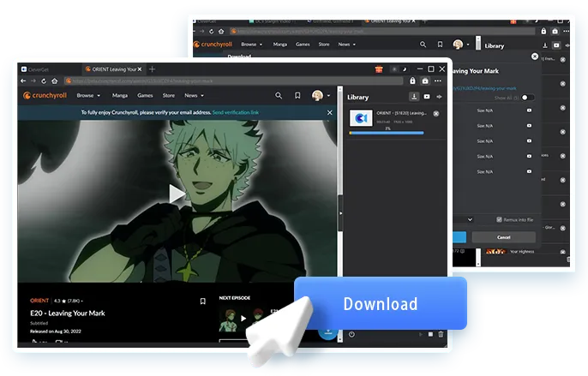This screenshot has width=588, height=376.
Task: Click the padlock icon in the back window toolbar
Action: tap(543, 31)
